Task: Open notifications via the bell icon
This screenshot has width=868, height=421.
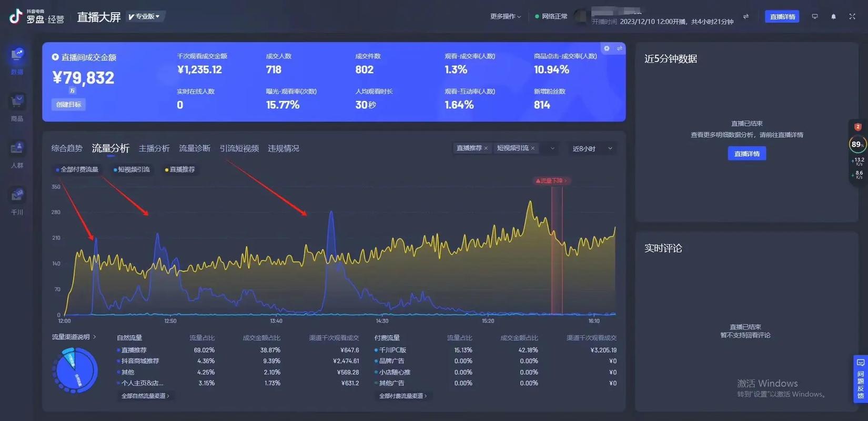Action: pos(833,17)
